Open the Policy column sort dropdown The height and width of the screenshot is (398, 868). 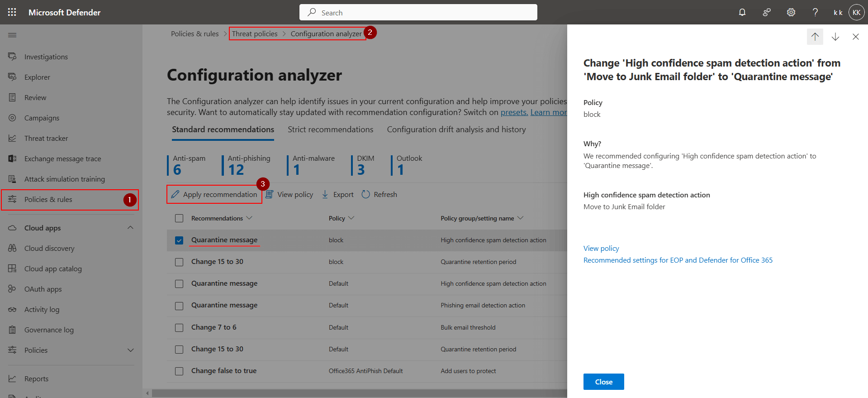[x=351, y=218]
